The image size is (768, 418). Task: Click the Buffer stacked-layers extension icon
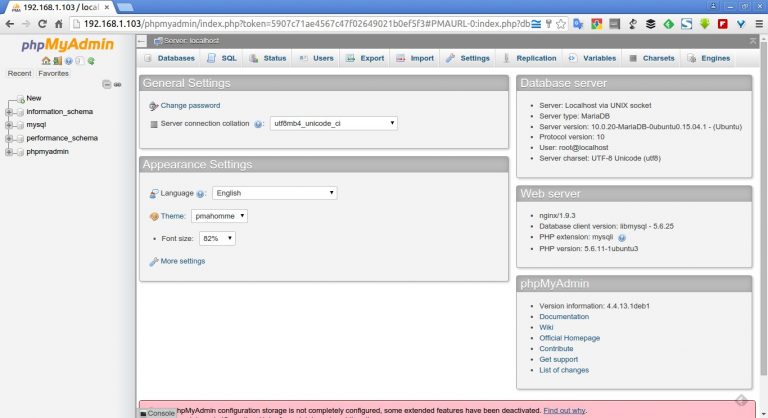(x=650, y=24)
